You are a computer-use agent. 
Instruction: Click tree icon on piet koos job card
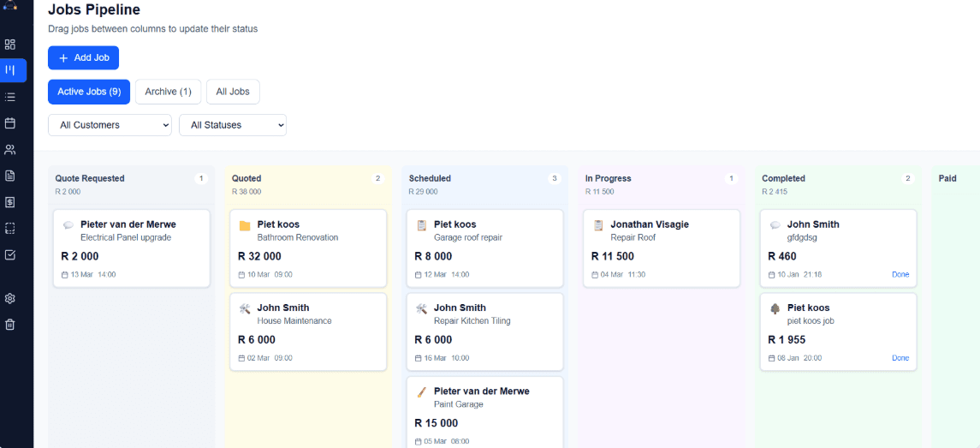click(x=775, y=308)
